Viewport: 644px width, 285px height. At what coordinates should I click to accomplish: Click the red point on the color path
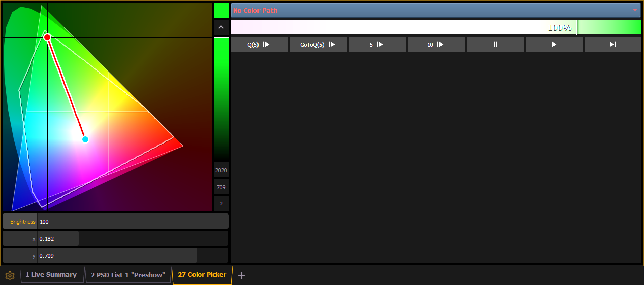(47, 37)
